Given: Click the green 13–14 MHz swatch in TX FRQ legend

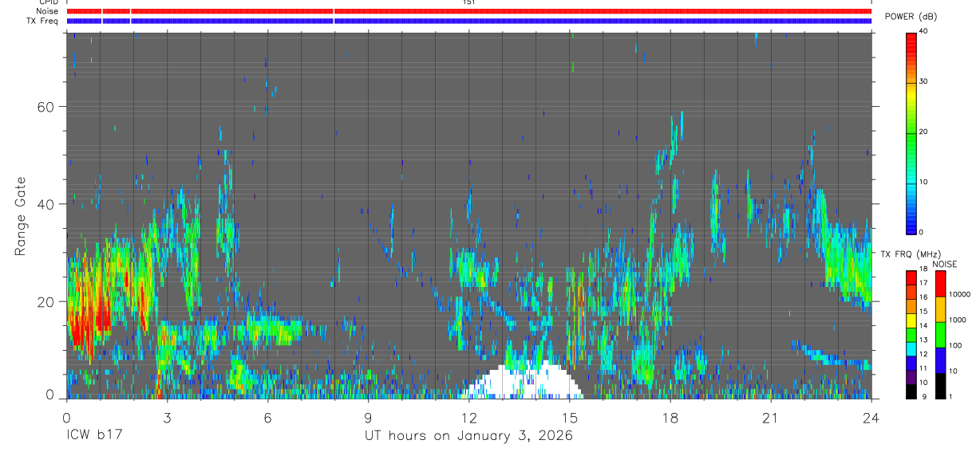Looking at the screenshot, I should (x=911, y=335).
